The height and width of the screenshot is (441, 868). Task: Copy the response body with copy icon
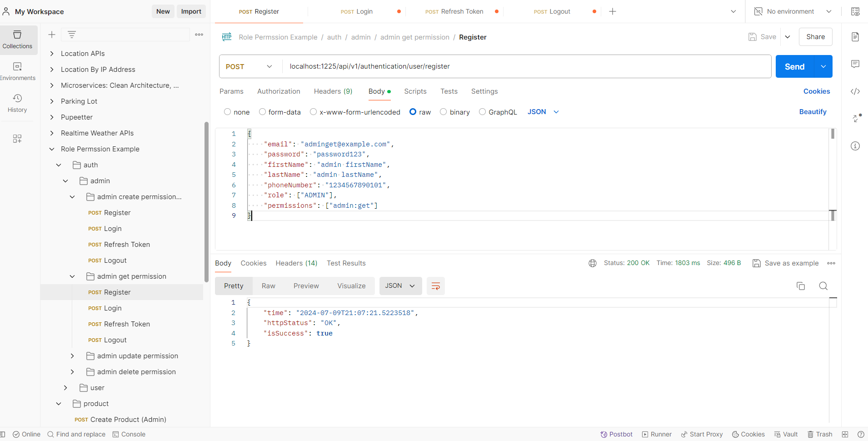click(801, 286)
